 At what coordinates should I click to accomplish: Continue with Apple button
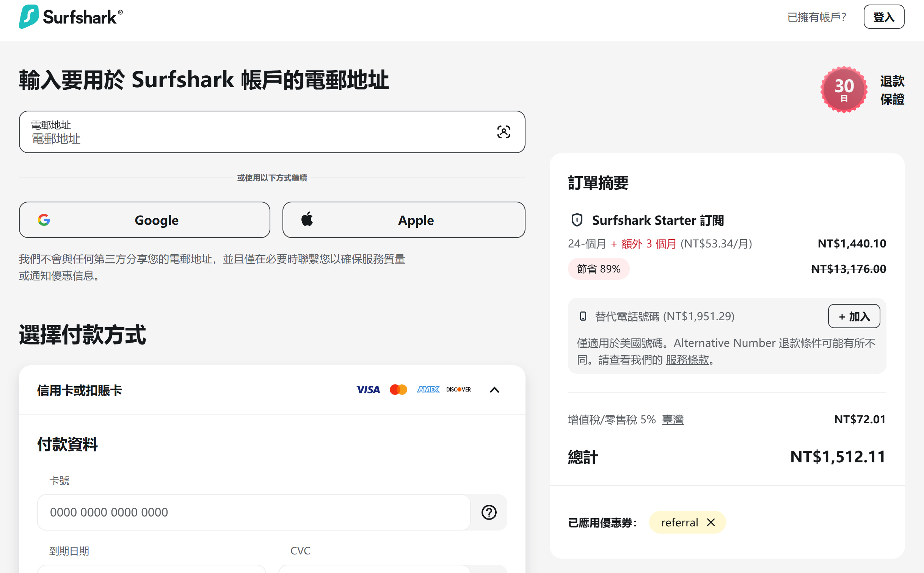pyautogui.click(x=404, y=220)
